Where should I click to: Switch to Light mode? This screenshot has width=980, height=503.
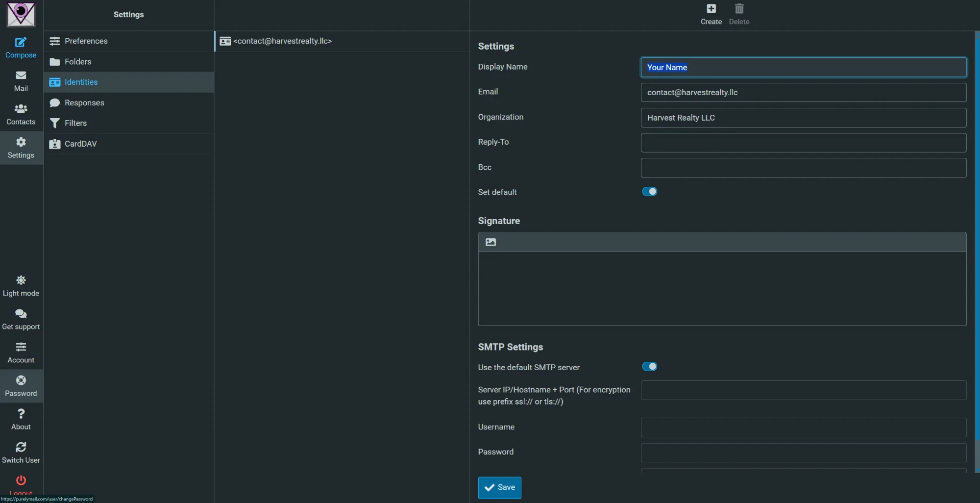coord(21,285)
